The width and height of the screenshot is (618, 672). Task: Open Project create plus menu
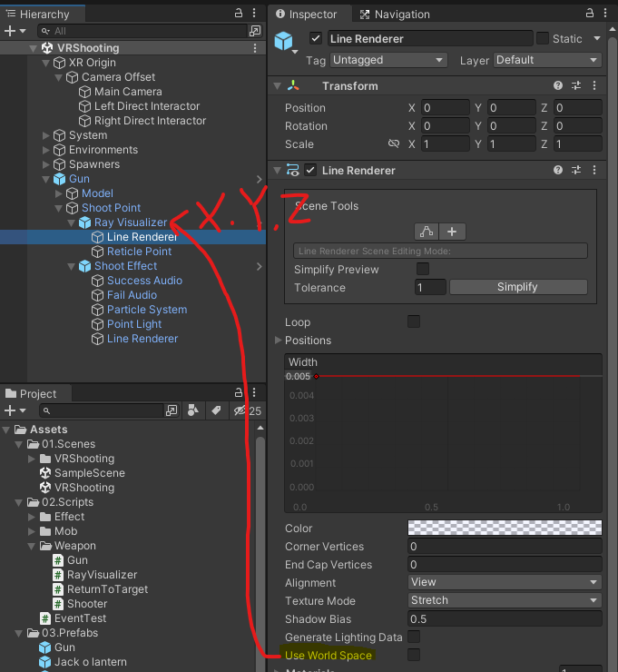coord(15,410)
